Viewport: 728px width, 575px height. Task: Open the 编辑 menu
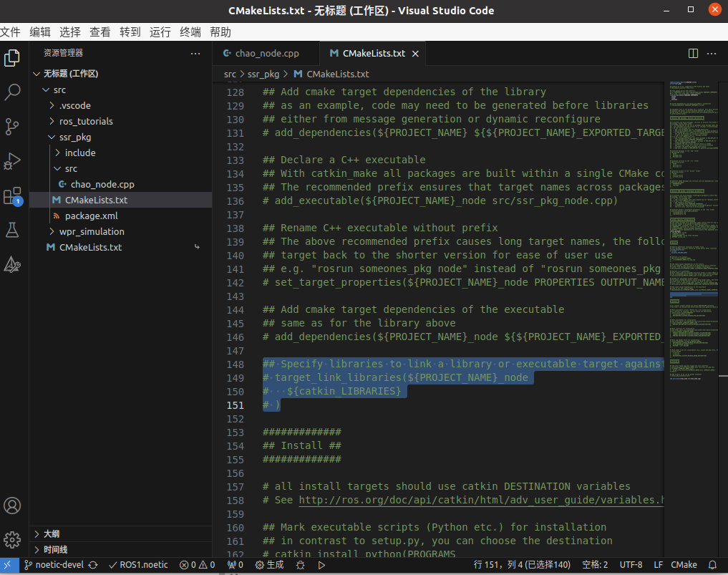[40, 32]
